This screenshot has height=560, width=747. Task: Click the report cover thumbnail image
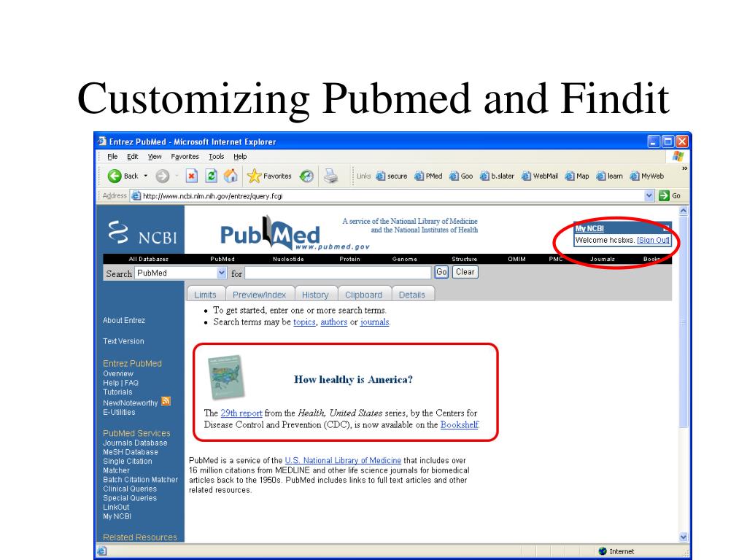226,377
